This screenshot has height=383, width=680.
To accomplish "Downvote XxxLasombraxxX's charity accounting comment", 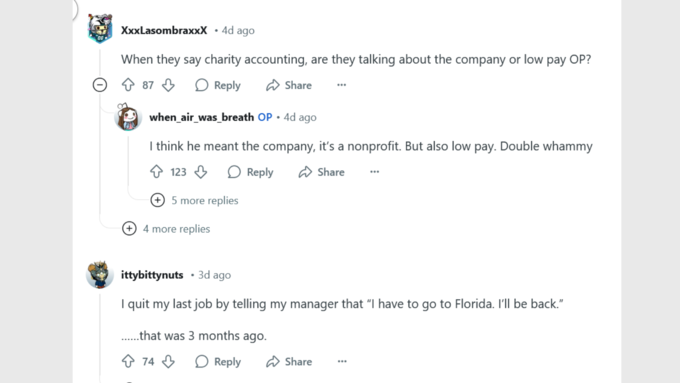I will (x=168, y=85).
